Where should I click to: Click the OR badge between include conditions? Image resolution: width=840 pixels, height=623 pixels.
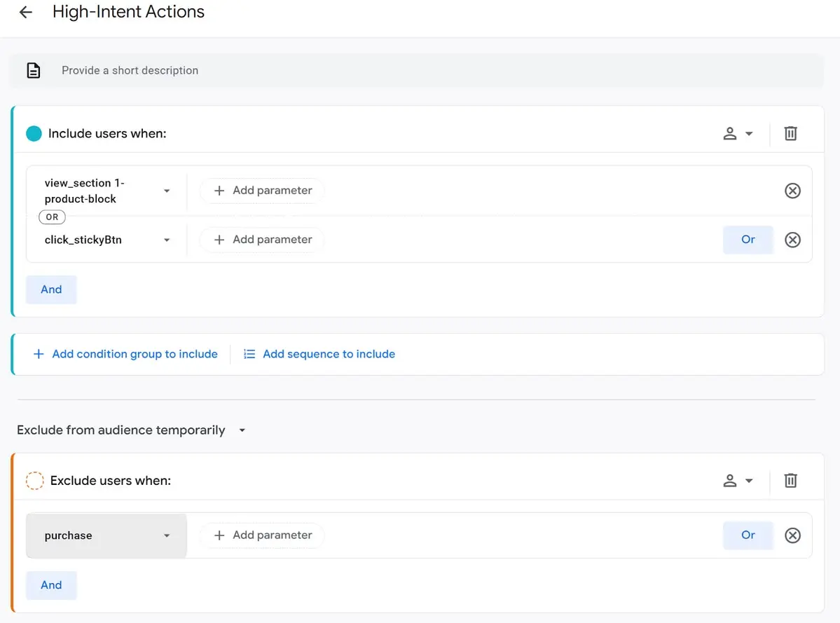(x=52, y=217)
